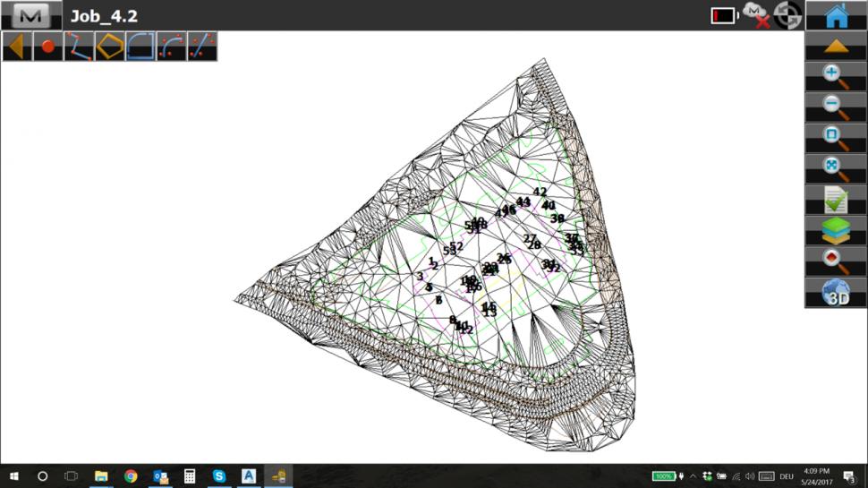Select the line offset points tool
The image size is (868, 488).
(202, 47)
